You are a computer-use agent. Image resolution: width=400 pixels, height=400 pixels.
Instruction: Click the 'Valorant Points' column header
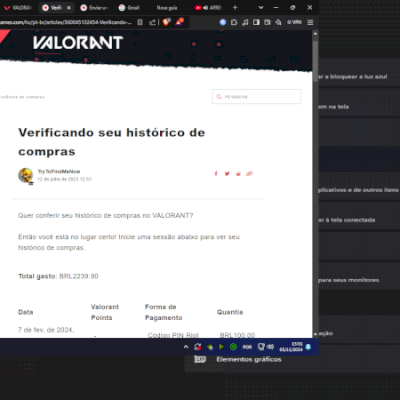(105, 312)
